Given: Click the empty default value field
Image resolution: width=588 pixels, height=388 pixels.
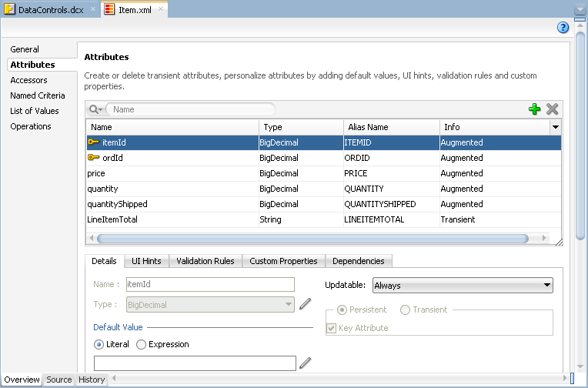Looking at the screenshot, I should 195,363.
